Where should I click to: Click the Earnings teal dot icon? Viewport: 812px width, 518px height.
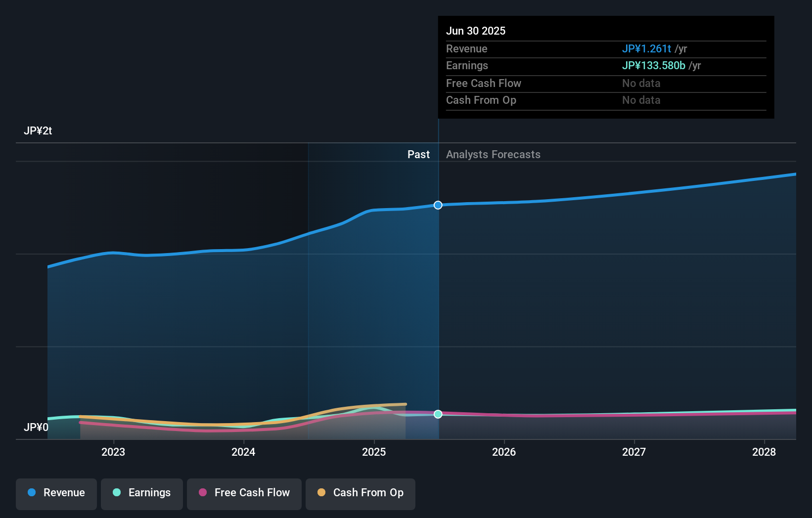point(116,493)
